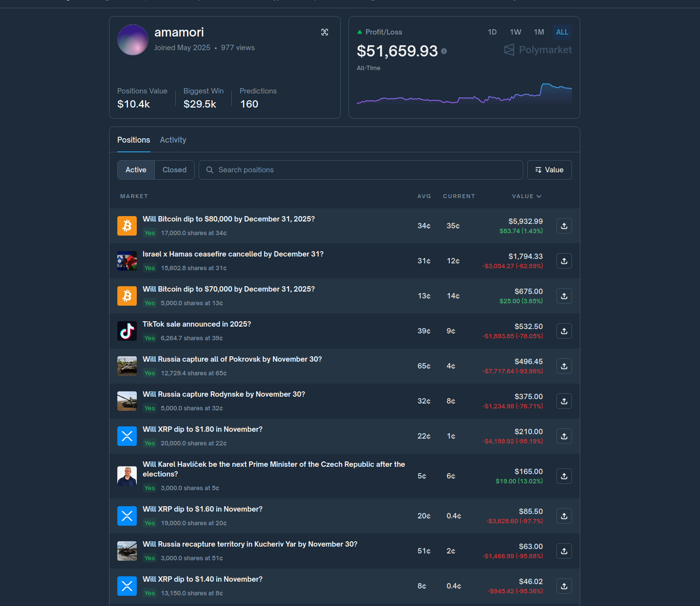The image size is (700, 606).
Task: Click the Predictions 160 stat
Action: tap(258, 98)
